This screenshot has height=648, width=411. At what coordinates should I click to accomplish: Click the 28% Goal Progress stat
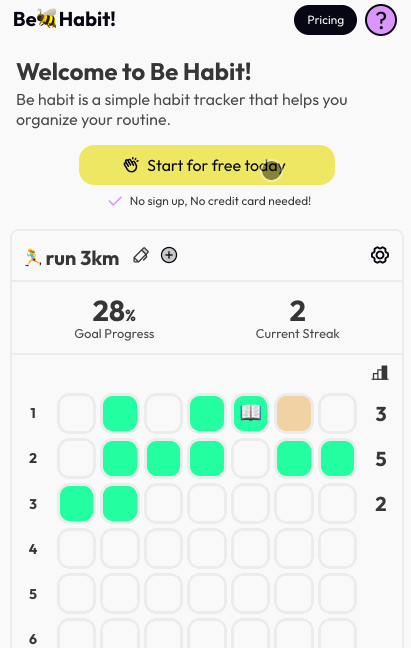tap(114, 318)
